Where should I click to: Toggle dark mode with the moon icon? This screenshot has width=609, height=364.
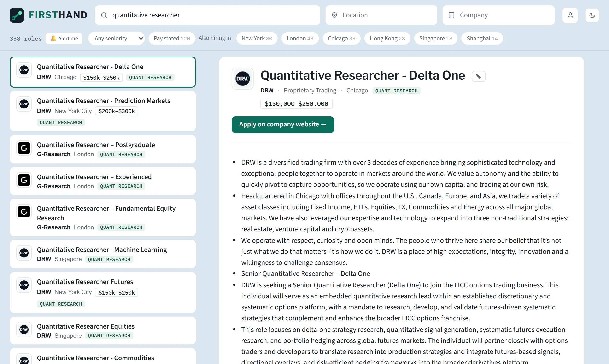pyautogui.click(x=592, y=15)
